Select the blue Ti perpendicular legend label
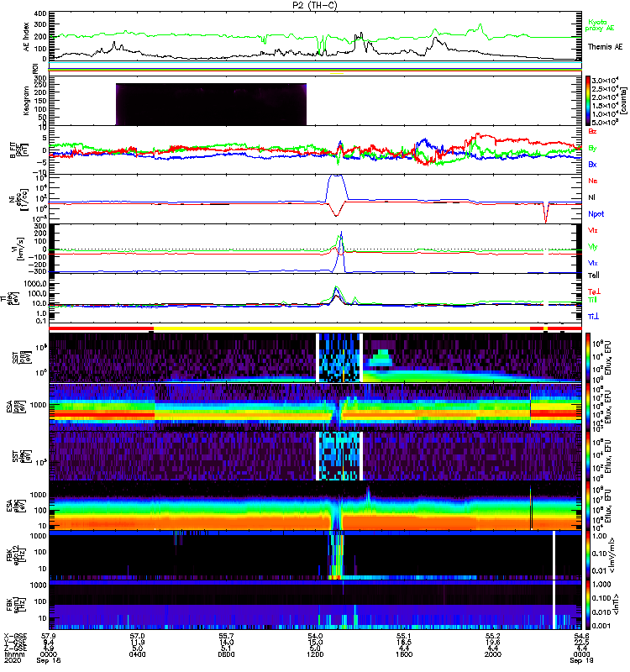Screen dimensions: 630x672 (593, 317)
